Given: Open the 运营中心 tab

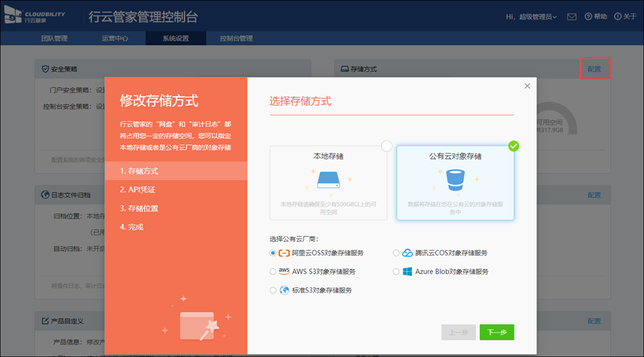Looking at the screenshot, I should pyautogui.click(x=115, y=38).
